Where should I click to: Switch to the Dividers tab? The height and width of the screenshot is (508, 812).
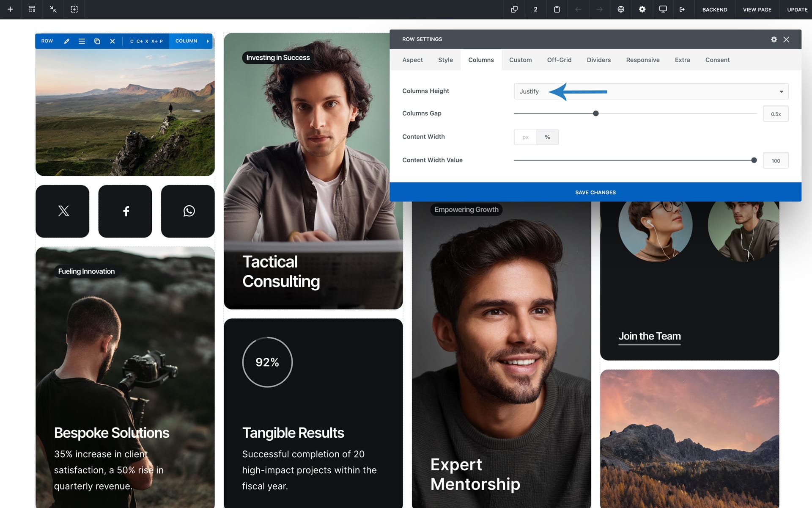click(598, 60)
